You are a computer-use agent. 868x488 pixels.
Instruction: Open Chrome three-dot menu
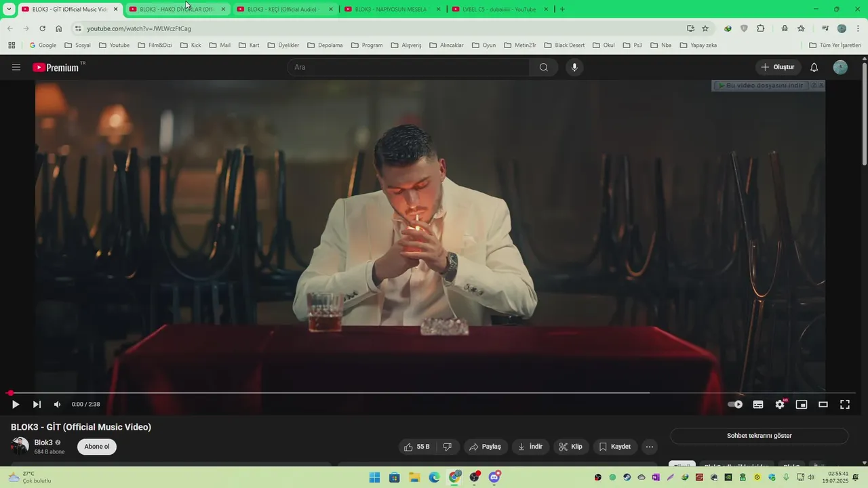coord(858,28)
